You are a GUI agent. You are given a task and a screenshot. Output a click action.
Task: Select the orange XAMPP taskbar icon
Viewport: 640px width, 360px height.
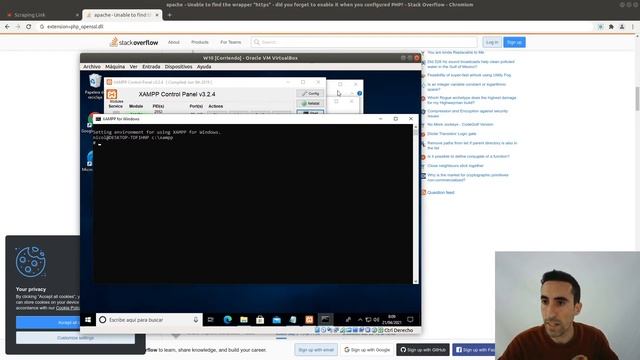coord(309,320)
